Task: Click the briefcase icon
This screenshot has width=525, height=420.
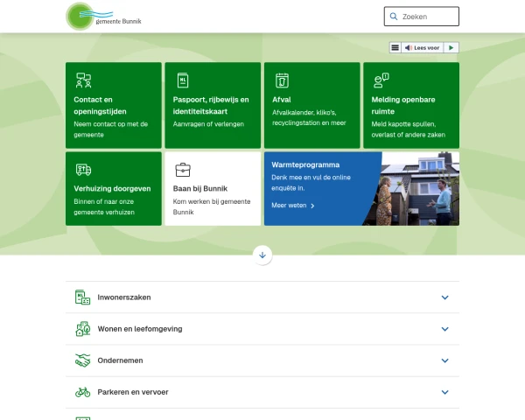Action: tap(183, 170)
